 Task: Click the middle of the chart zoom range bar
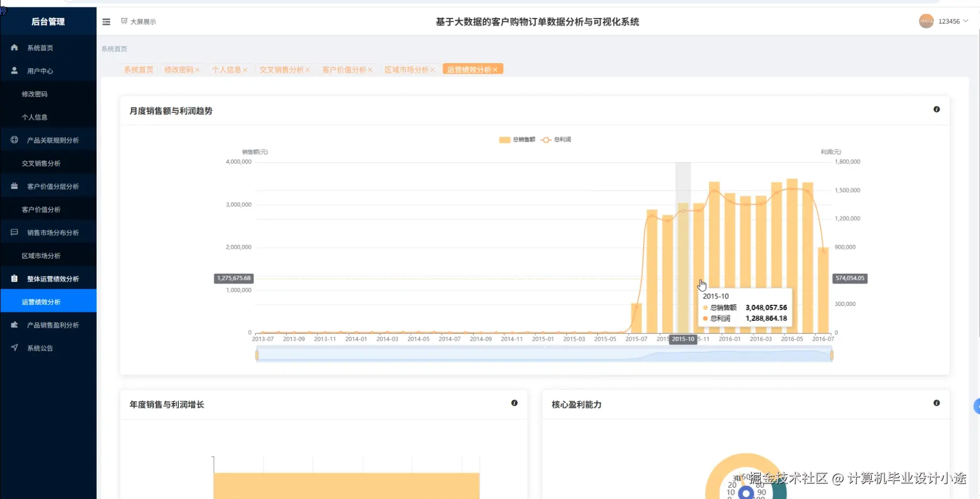pyautogui.click(x=544, y=355)
